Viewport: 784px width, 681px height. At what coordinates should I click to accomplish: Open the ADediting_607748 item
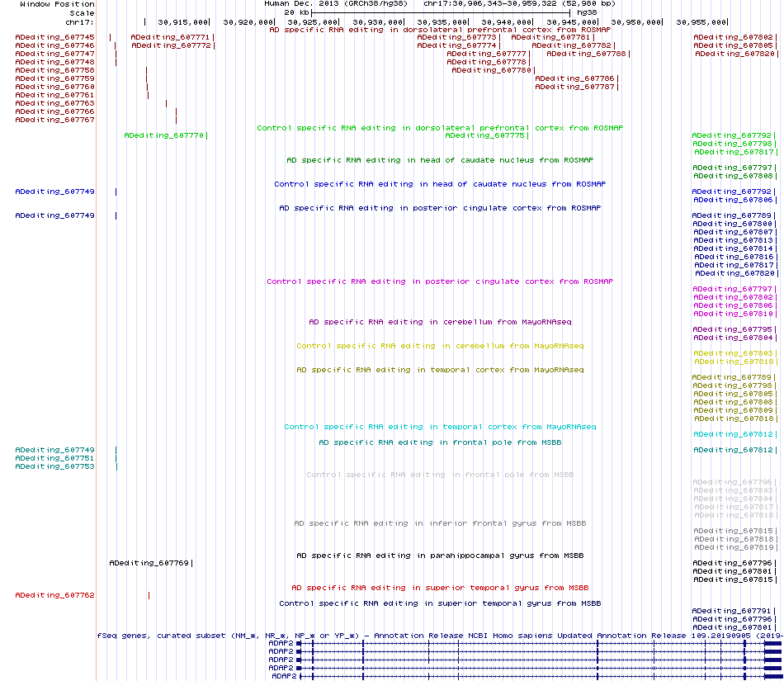[55, 62]
